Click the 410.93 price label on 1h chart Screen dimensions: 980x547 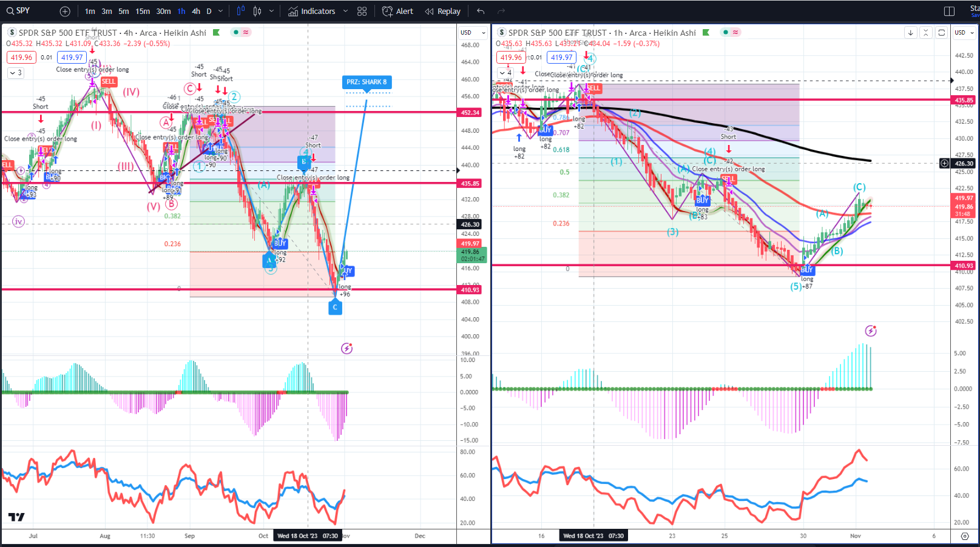click(964, 266)
